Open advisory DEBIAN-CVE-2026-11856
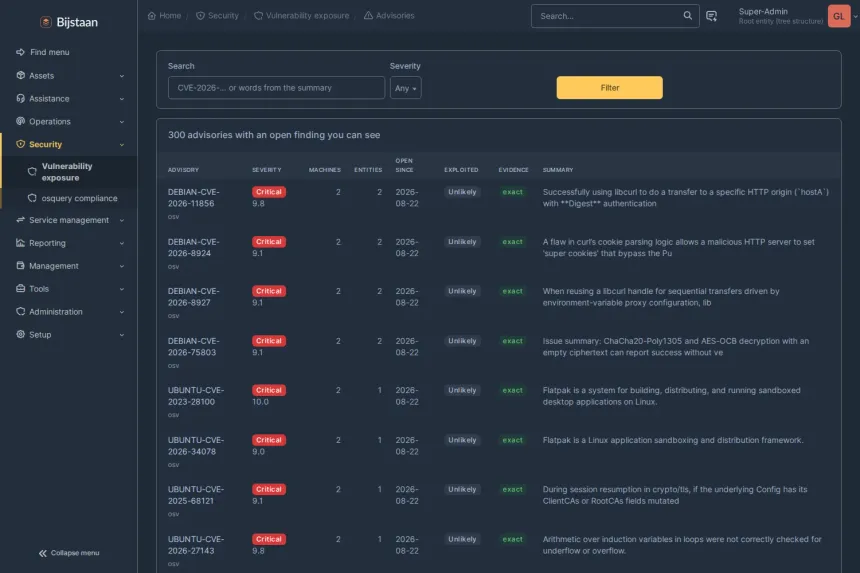The image size is (860, 573). click(194, 197)
